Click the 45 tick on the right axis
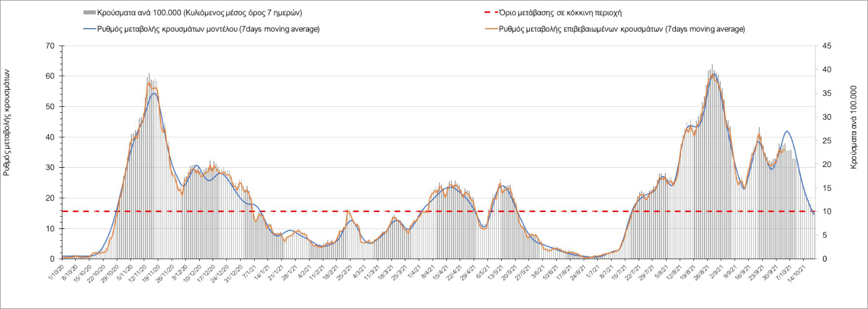 coord(825,46)
